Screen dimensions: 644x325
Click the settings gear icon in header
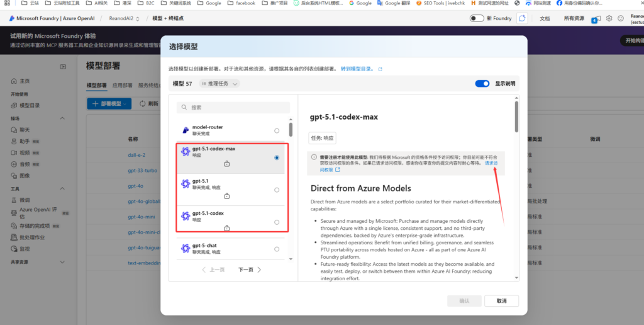pos(609,18)
